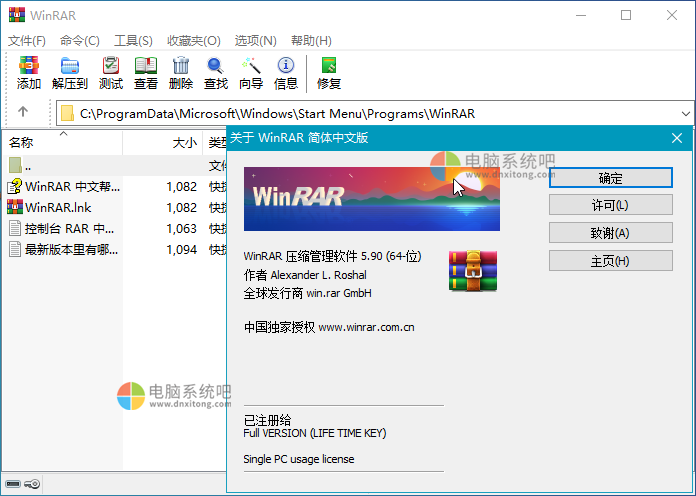Click '全球发行商 win.rar GmbH' text
696x496 pixels.
[x=308, y=294]
